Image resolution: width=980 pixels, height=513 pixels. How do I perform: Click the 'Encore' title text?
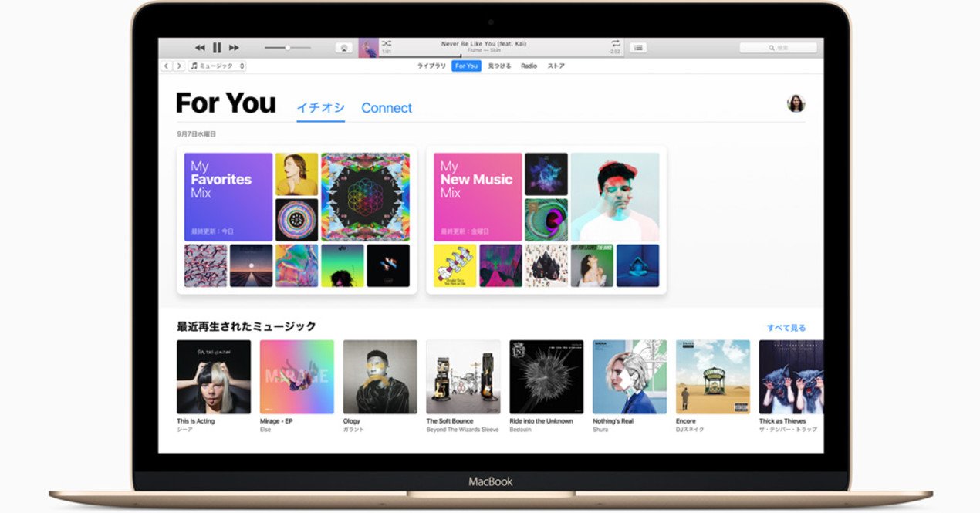click(686, 421)
